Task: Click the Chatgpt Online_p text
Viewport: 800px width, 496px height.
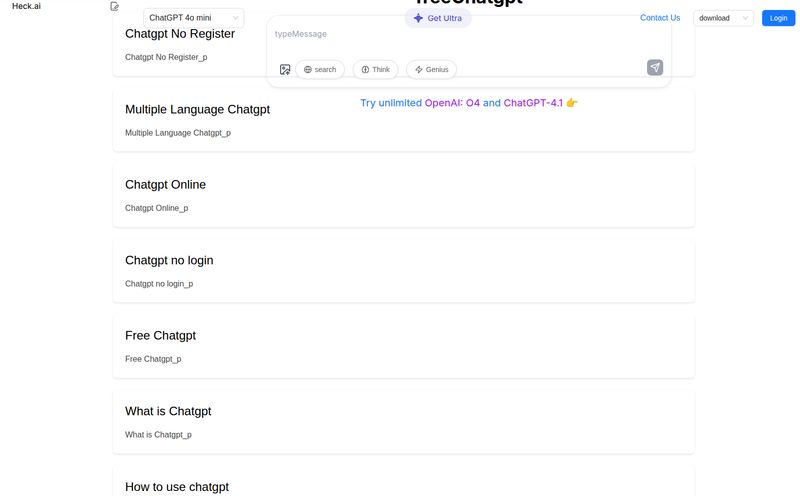Action: click(156, 208)
